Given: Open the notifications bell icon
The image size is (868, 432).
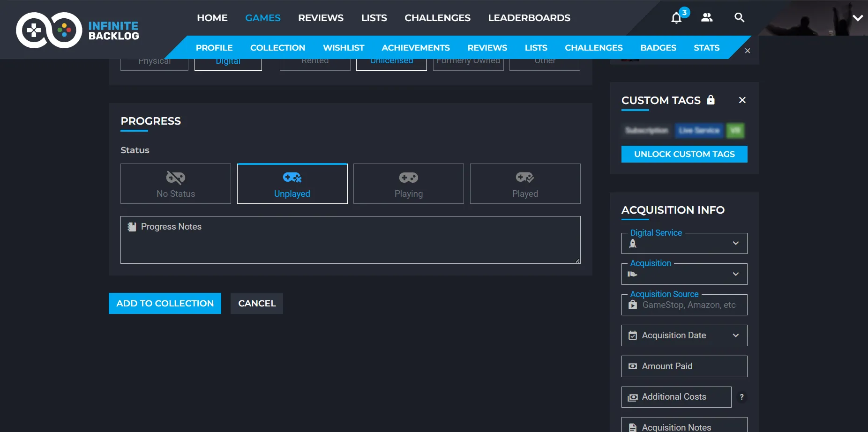Looking at the screenshot, I should 676,18.
